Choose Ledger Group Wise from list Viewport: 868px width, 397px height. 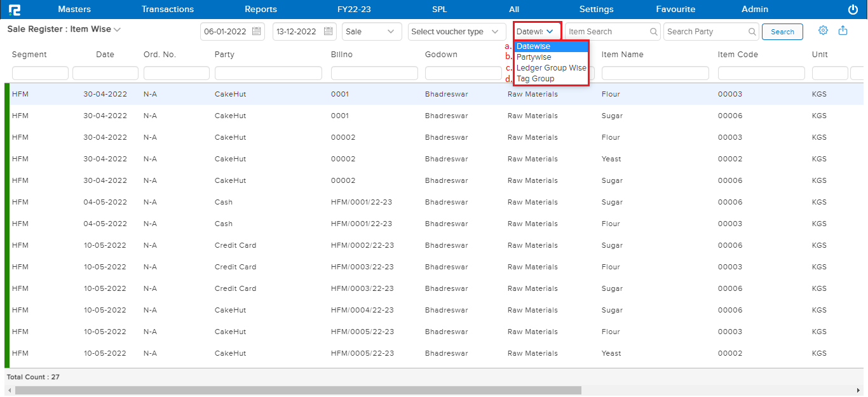pos(551,68)
